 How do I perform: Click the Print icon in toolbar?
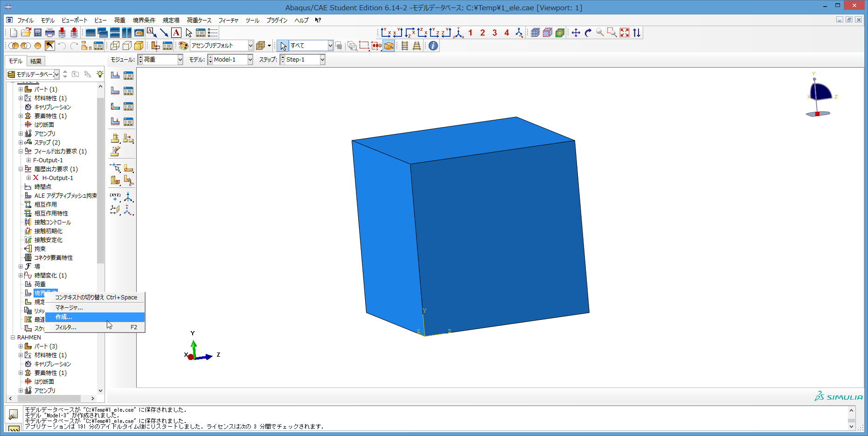pyautogui.click(x=50, y=33)
